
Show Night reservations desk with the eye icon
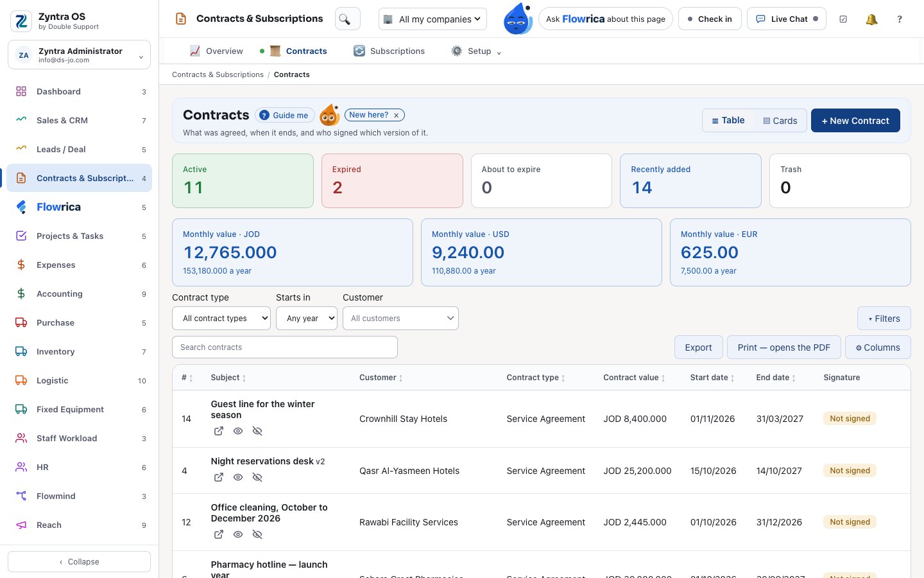pyautogui.click(x=238, y=477)
